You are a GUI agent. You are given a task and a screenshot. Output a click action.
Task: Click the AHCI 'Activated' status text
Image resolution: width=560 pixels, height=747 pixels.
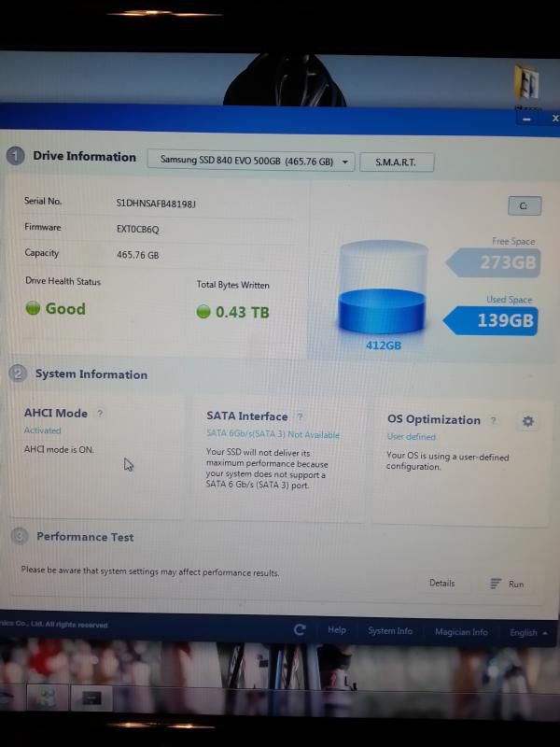42,430
